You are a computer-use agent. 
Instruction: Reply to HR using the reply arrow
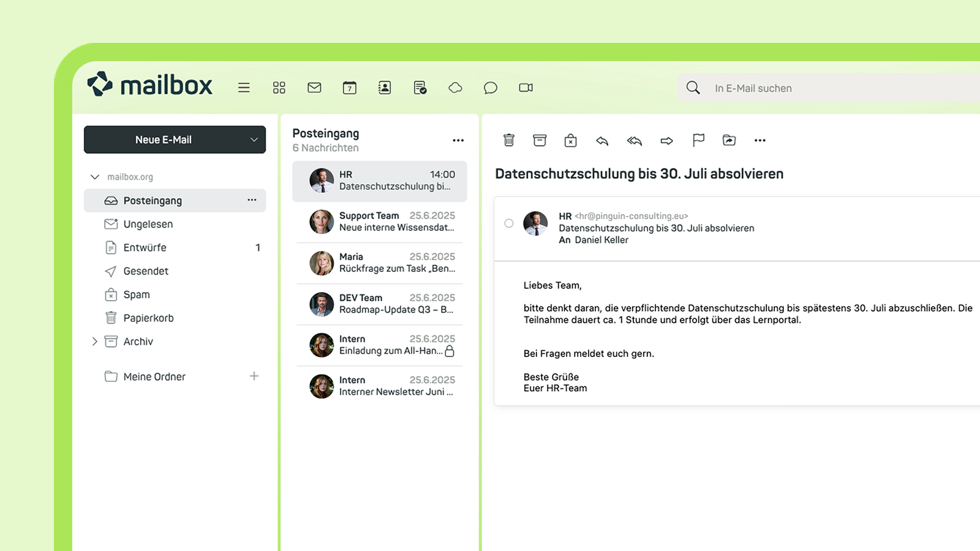(601, 141)
